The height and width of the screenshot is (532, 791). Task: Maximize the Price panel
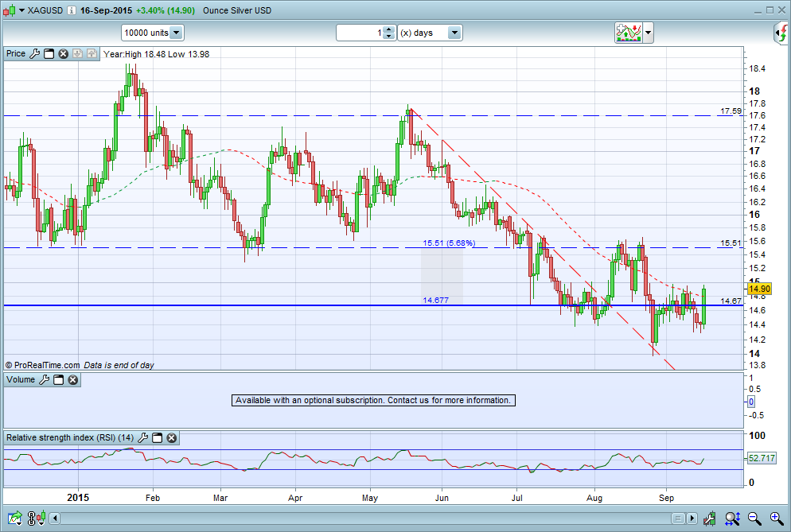pos(49,53)
